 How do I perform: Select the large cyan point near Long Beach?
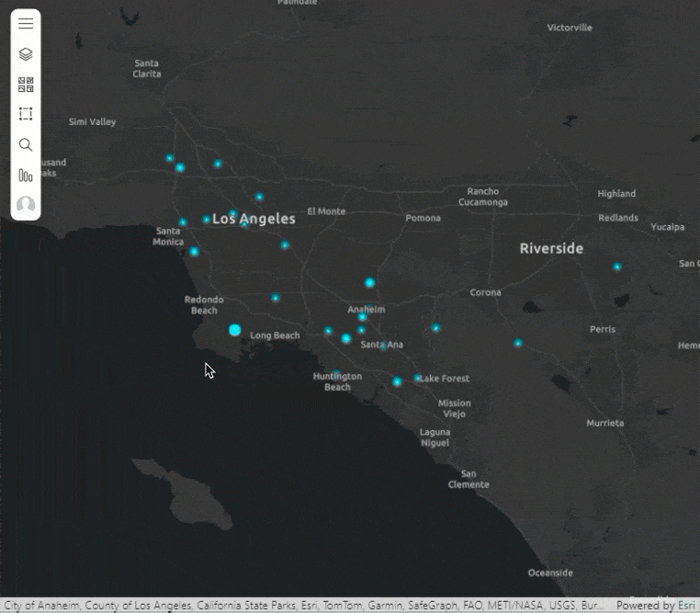pos(235,330)
